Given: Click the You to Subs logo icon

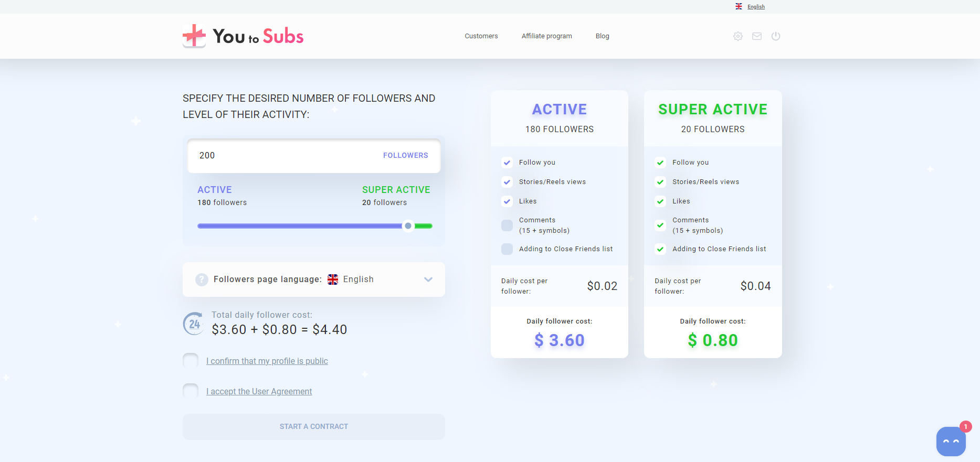Looking at the screenshot, I should (194, 36).
